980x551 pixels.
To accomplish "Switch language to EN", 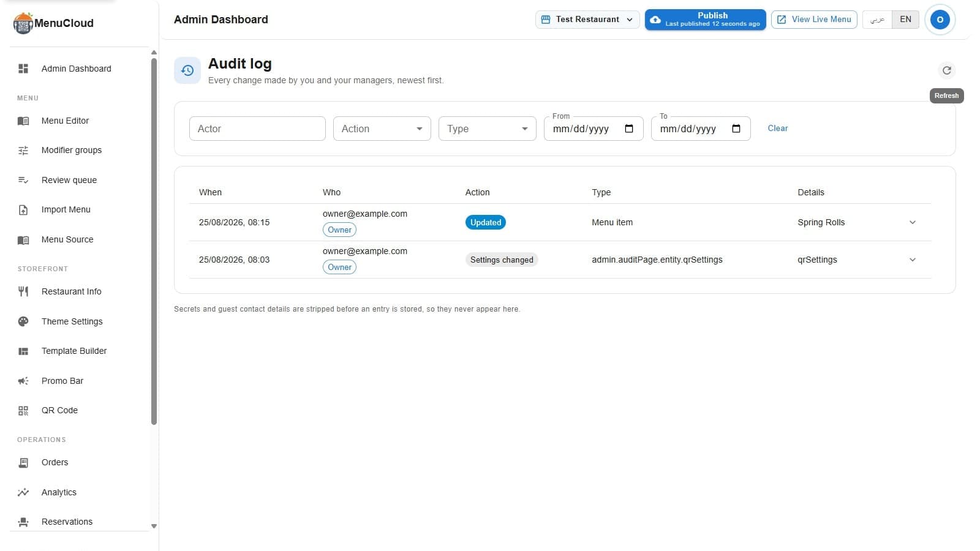I will click(905, 20).
